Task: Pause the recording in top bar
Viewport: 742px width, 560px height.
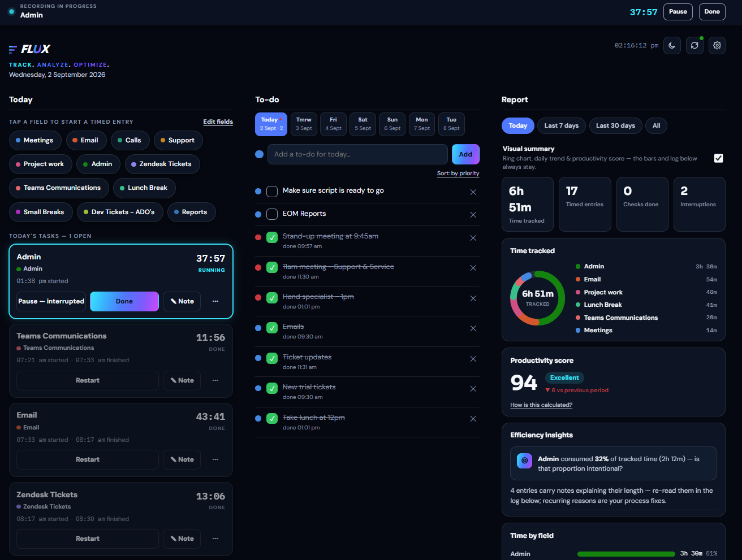Action: [x=678, y=12]
